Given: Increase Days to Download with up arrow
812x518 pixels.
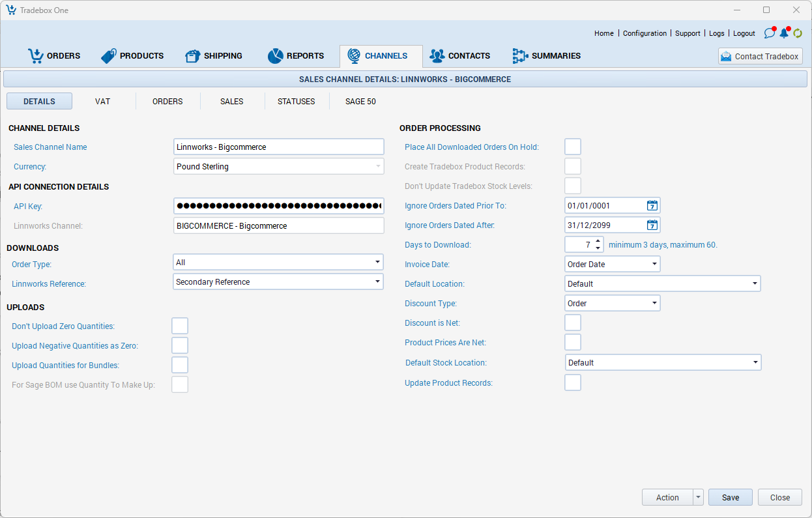Looking at the screenshot, I should 598,241.
